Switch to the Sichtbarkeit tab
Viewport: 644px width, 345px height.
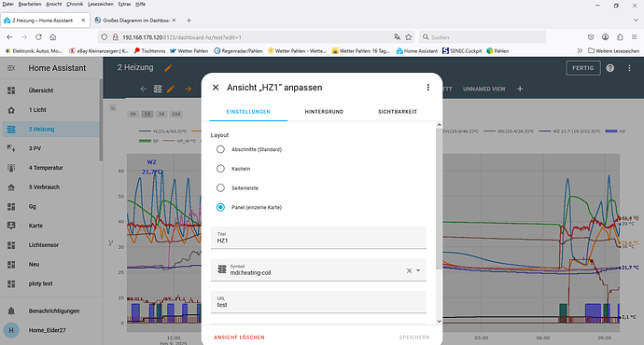tap(398, 112)
